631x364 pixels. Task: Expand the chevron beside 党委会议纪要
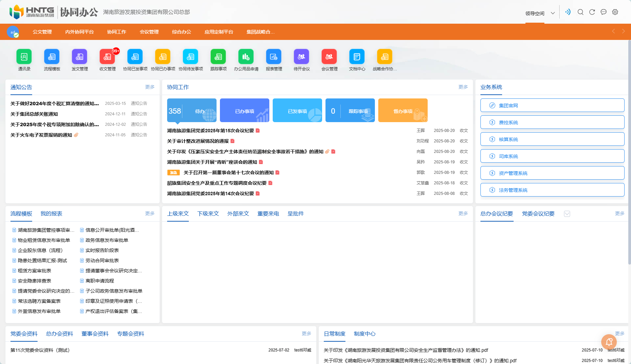567,214
